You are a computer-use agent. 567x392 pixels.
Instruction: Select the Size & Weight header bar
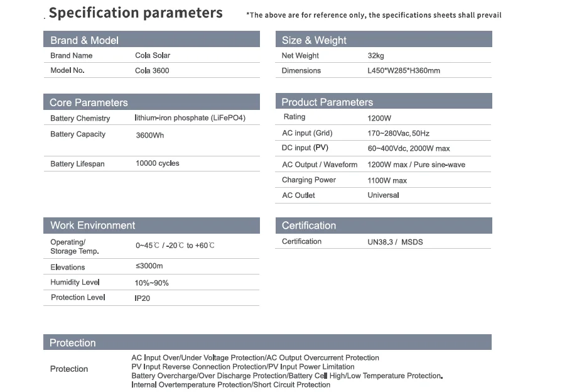coord(384,39)
